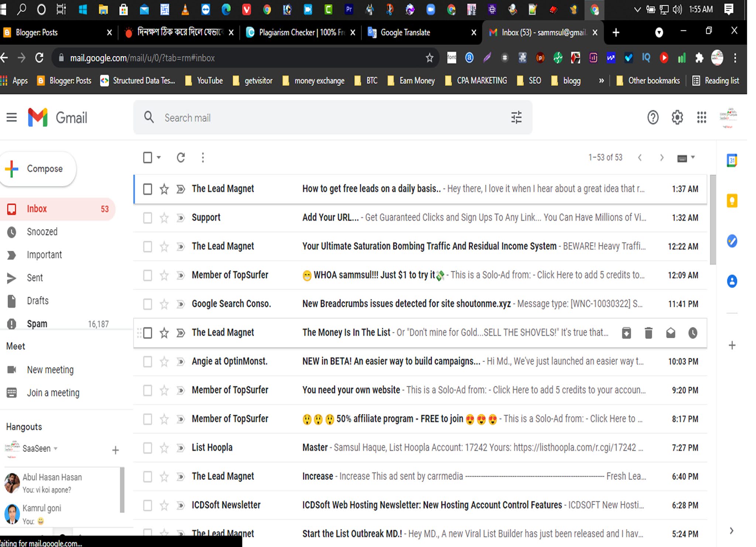Tick checkbox for Support email
Screen dimensions: 756x547
(x=148, y=218)
